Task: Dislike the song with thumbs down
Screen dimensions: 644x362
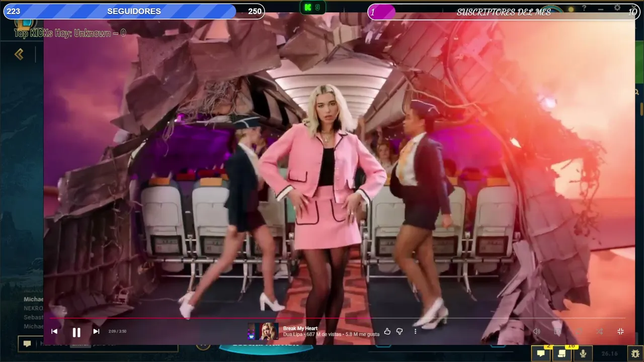Action: (399, 331)
